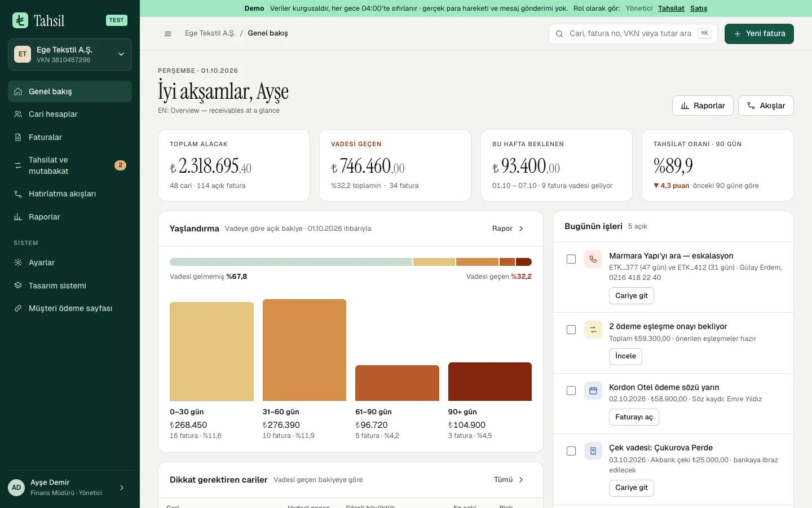Click the İncele button

pos(625,356)
